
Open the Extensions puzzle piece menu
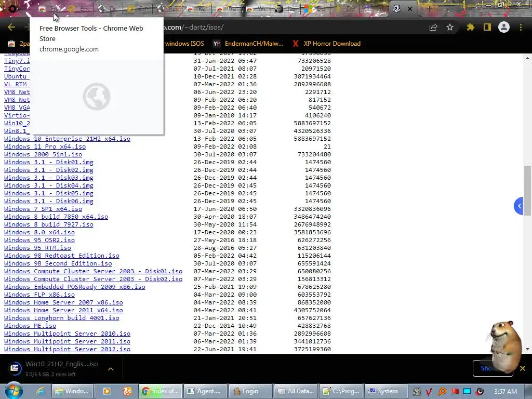pos(470,27)
